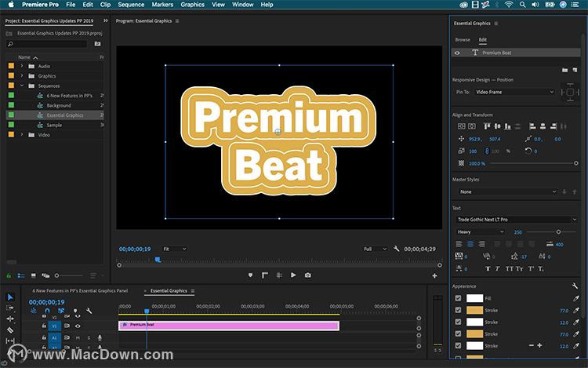This screenshot has height=368, width=588.
Task: Open macOS Wi-Fi menu
Action: pos(509,5)
